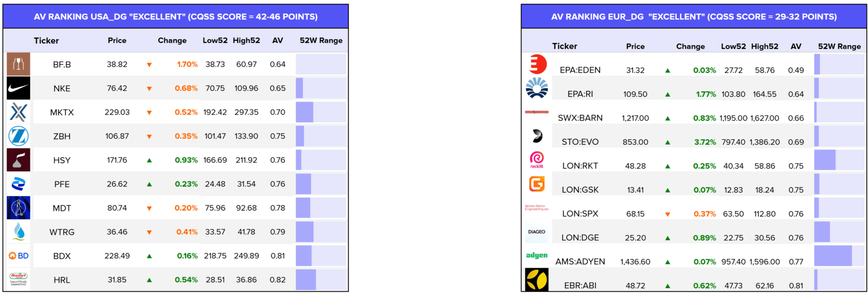Image resolution: width=868 pixels, height=293 pixels.
Task: Click the Reckitt pink logo icon
Action: click(x=537, y=159)
